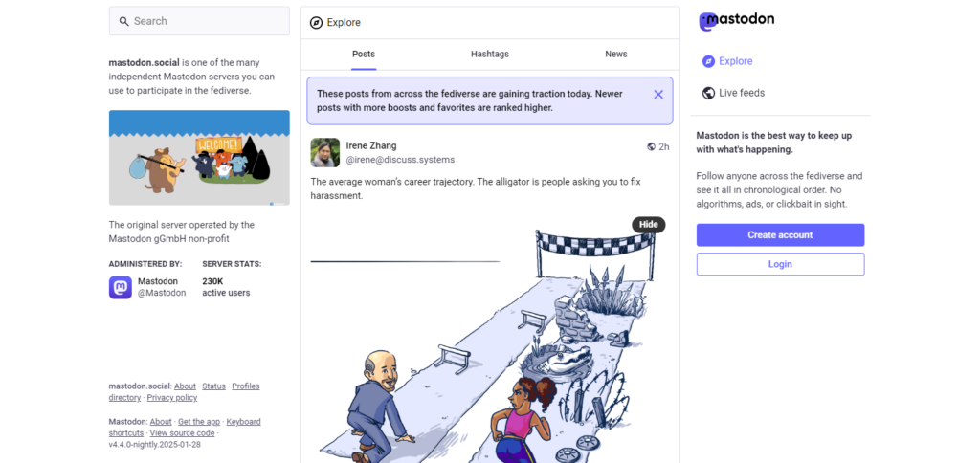Click the magnifier icon in search box
Image resolution: width=980 pixels, height=463 pixels.
123,21
